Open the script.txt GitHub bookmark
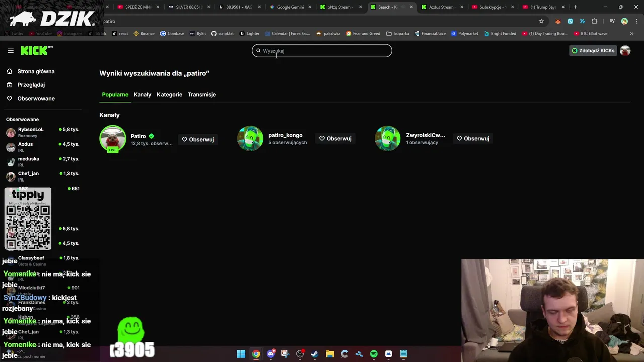Image resolution: width=644 pixels, height=362 pixels. [x=222, y=34]
